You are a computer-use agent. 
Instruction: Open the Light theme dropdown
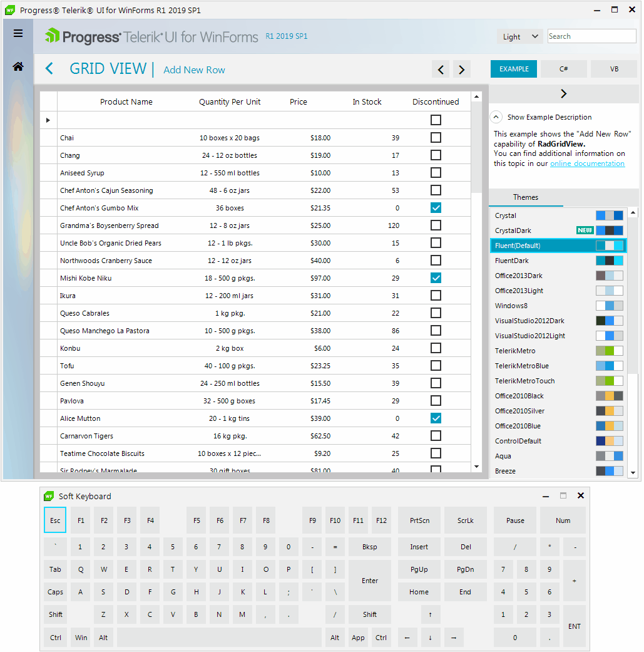tap(520, 36)
